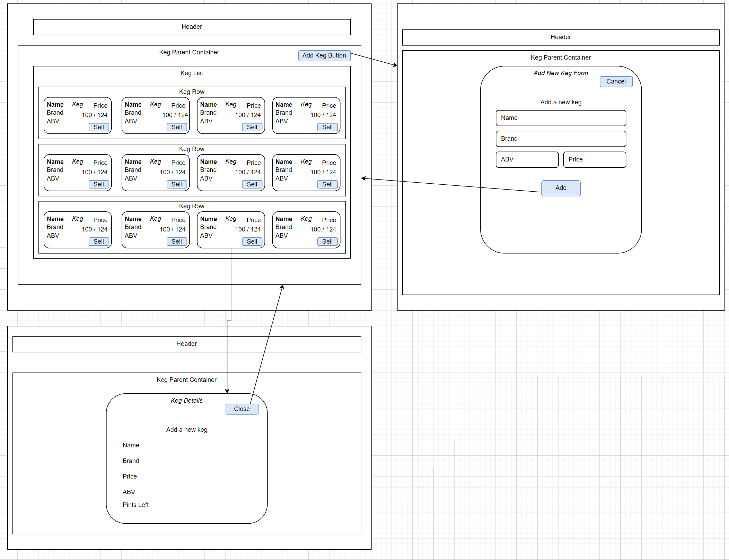
Task: Select the Header box in right wireframe
Action: pos(560,37)
